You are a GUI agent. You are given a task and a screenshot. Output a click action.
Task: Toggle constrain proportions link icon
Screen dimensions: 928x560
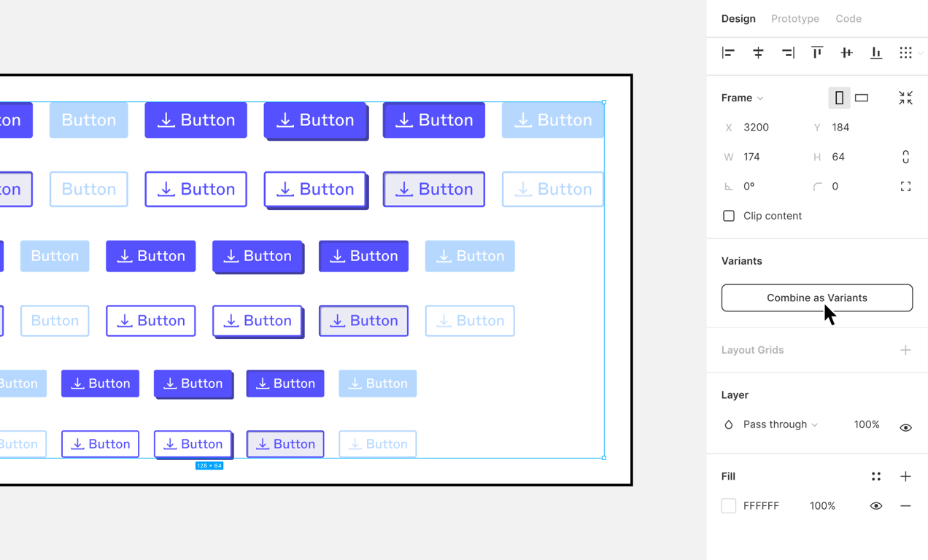coord(905,157)
